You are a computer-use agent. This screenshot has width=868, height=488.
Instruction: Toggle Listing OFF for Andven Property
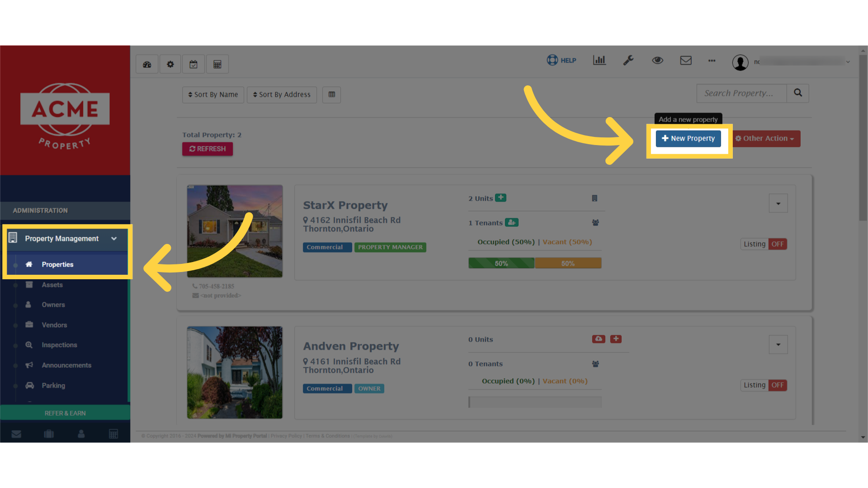point(778,385)
